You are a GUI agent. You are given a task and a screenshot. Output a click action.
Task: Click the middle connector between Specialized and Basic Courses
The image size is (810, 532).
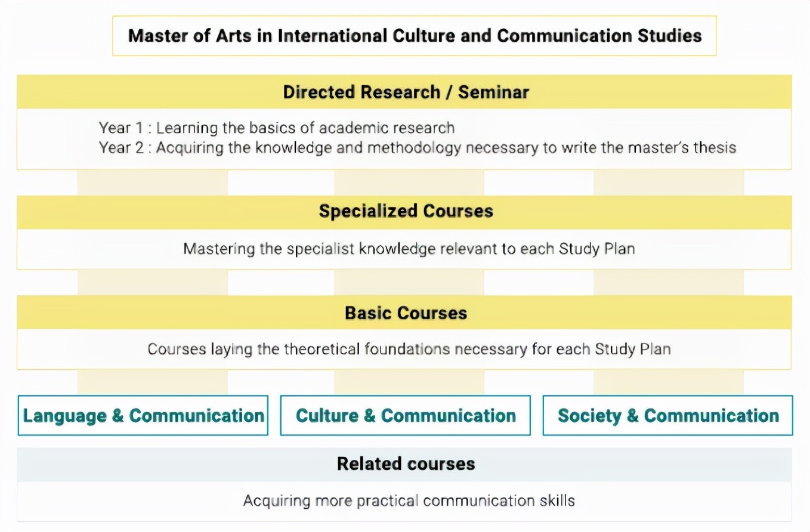pos(409,283)
